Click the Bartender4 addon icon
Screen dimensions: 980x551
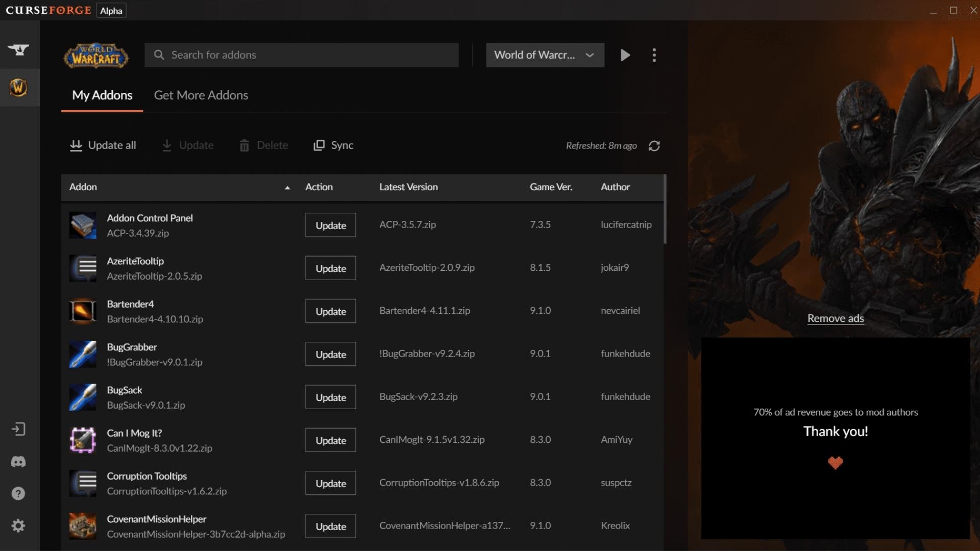[x=83, y=311]
